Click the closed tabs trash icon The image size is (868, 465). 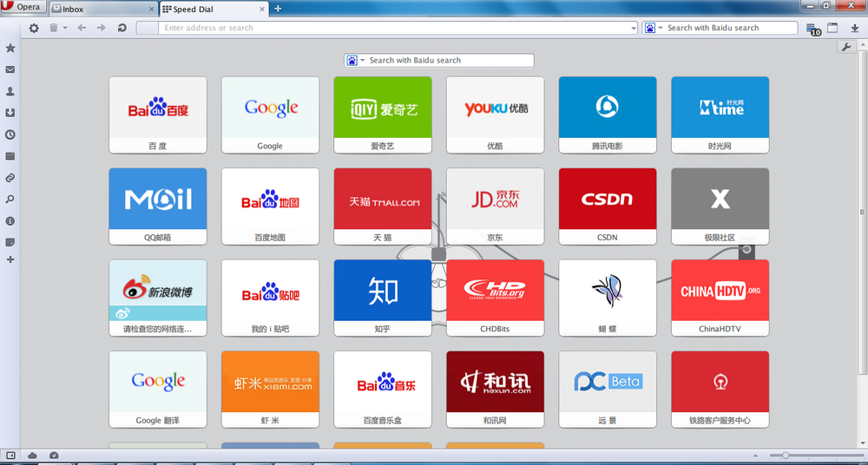click(54, 28)
